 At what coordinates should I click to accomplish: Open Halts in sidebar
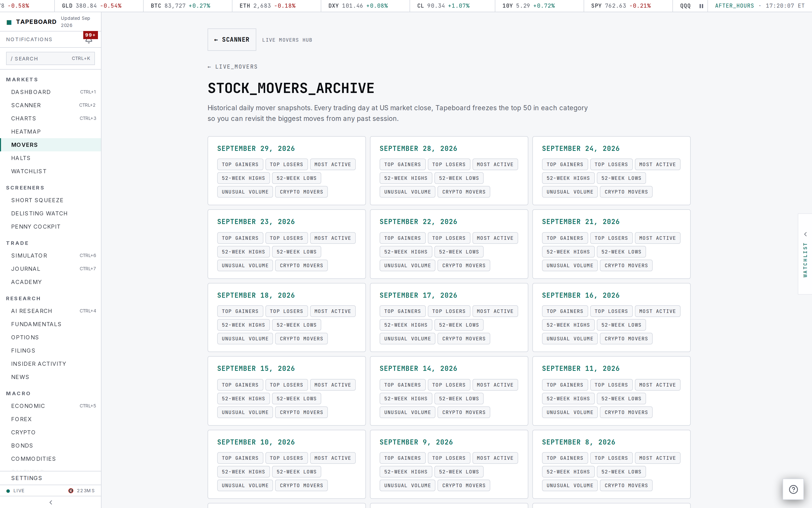point(51,158)
